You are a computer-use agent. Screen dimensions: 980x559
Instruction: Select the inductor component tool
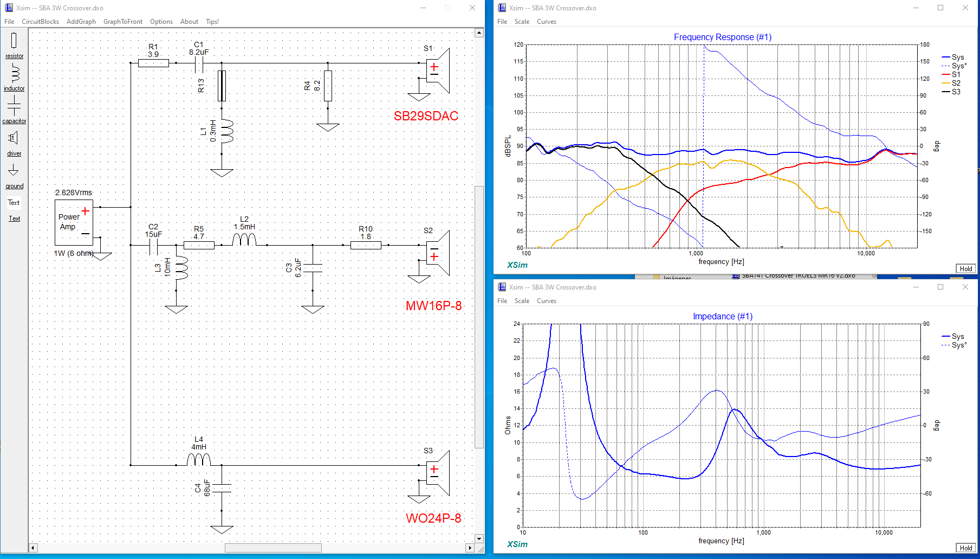tap(14, 78)
